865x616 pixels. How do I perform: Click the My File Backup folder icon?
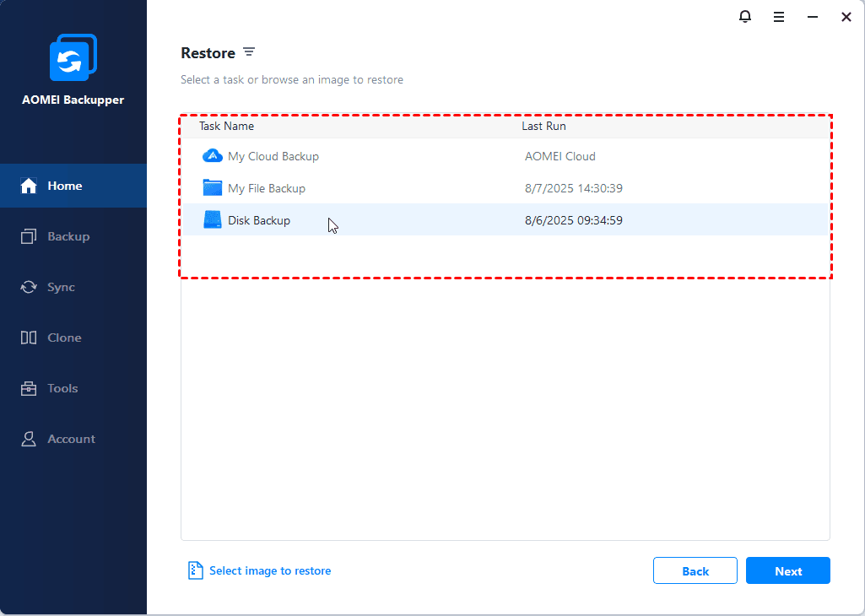212,188
